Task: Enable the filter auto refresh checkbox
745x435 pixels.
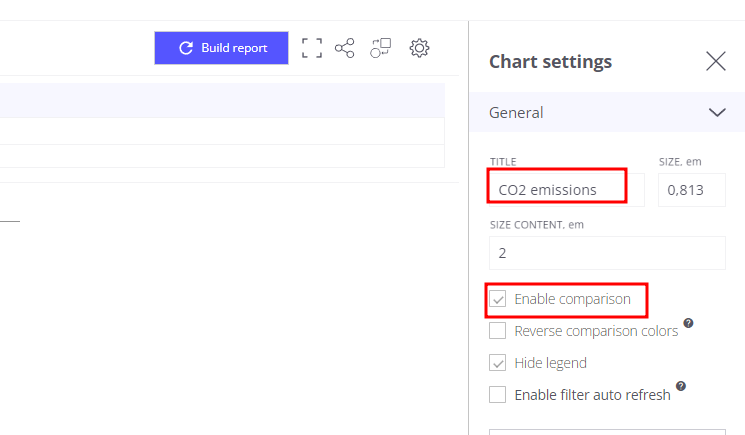Action: (498, 395)
